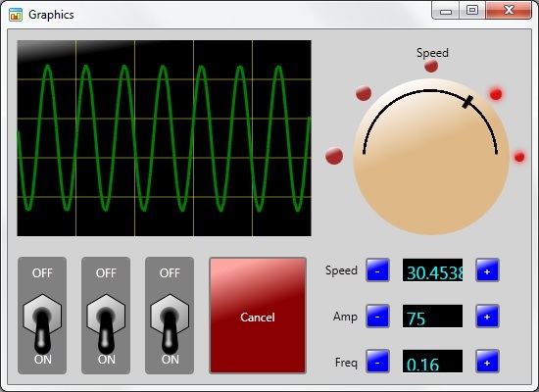Flip the middle OFF/ON toggle switch
This screenshot has height=392, width=539.
(106, 316)
